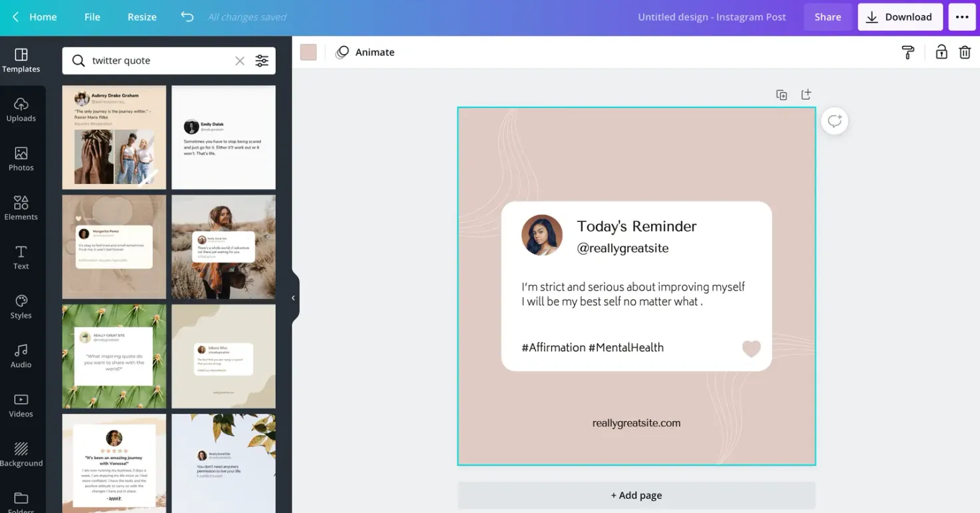Select the Margarita Perez beige template
The height and width of the screenshot is (513, 980).
pyautogui.click(x=115, y=247)
